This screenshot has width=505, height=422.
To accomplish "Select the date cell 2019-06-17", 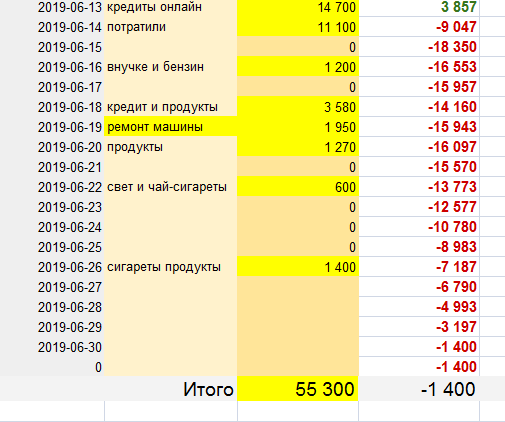I will tap(52, 87).
